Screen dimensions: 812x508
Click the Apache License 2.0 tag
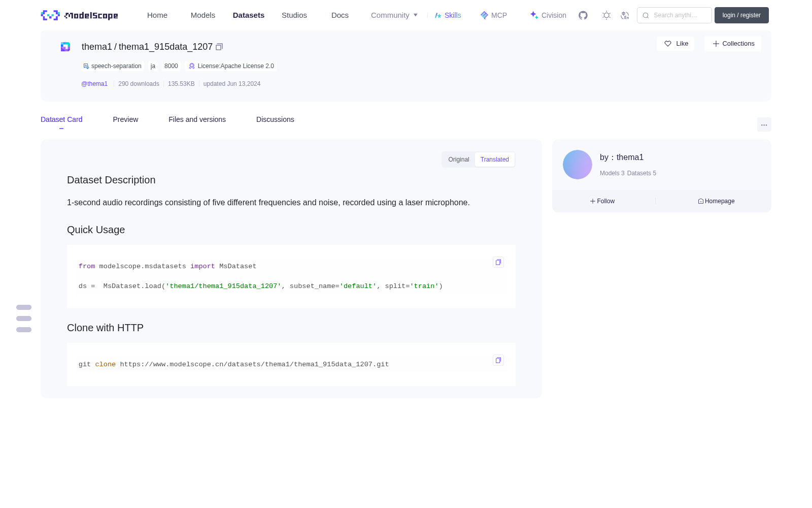(231, 66)
